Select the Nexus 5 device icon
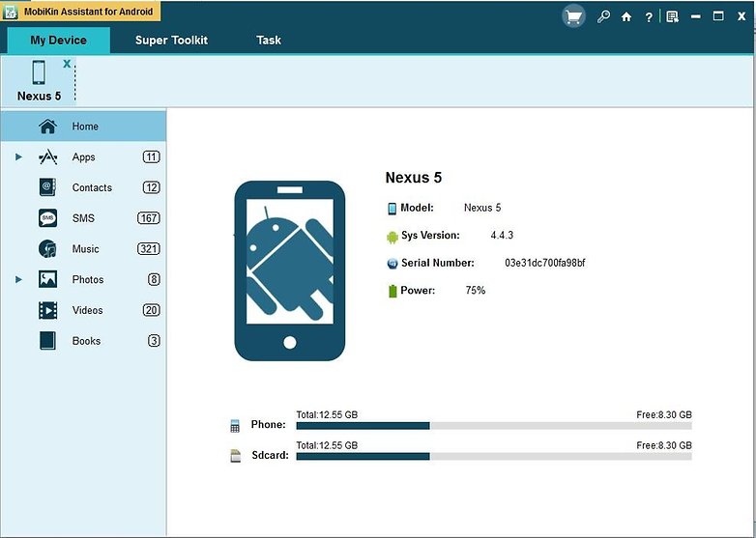The width and height of the screenshot is (756, 538). pos(39,72)
